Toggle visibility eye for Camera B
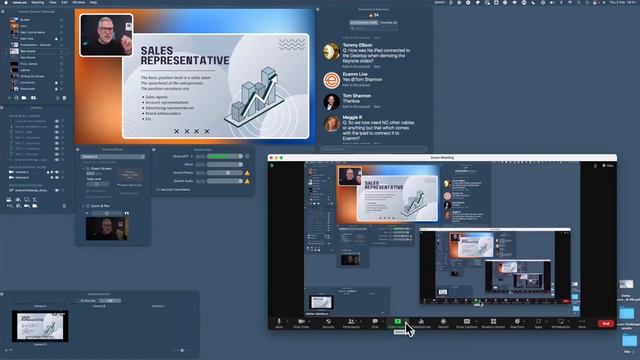The width and height of the screenshot is (640, 360). point(57,178)
